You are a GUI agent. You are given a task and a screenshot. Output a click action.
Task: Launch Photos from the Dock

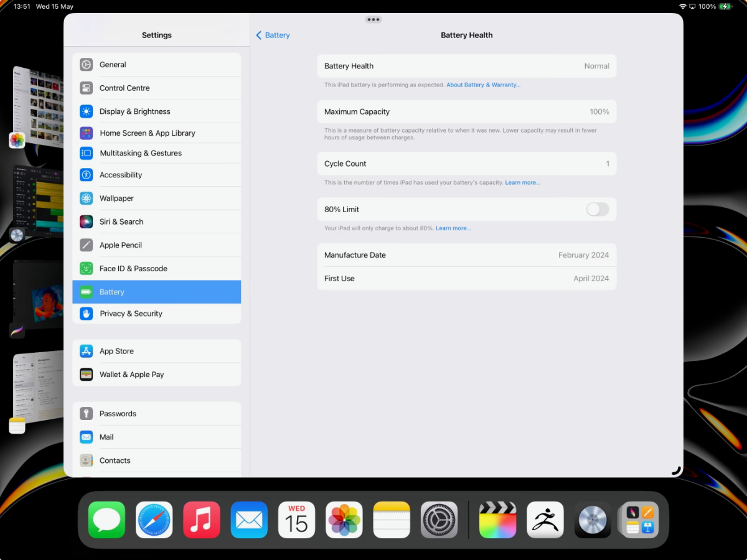click(344, 520)
